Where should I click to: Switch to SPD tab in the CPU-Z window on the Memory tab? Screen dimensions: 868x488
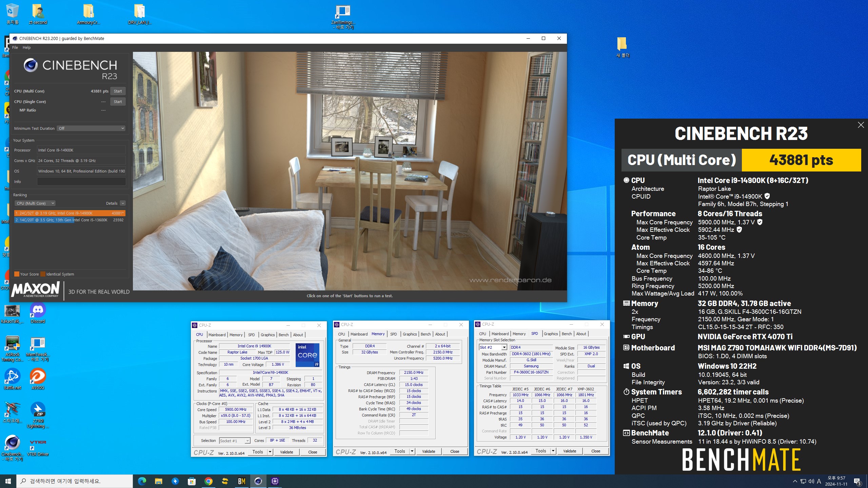pos(393,334)
